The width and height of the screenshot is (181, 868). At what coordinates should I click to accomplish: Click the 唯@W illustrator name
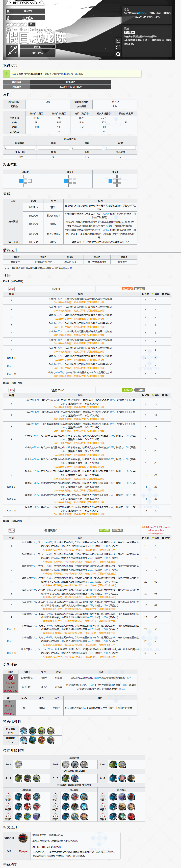(28, 11)
